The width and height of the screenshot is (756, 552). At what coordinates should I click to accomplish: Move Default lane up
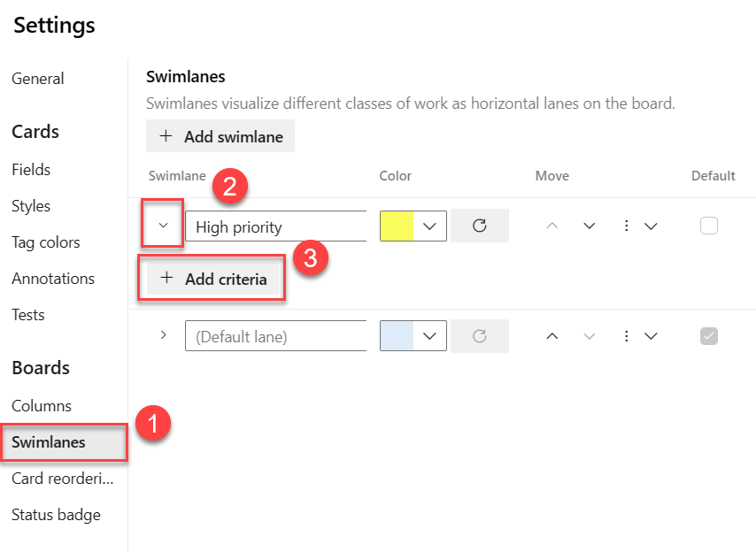pyautogui.click(x=552, y=336)
